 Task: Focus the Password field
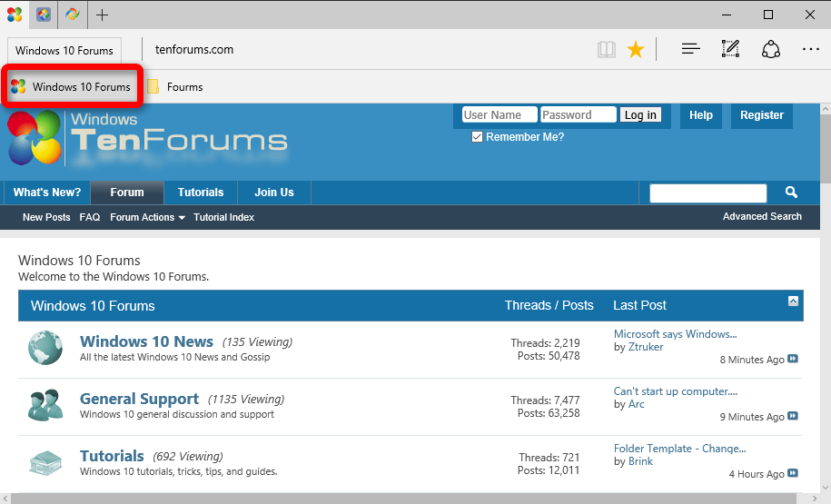tap(579, 115)
